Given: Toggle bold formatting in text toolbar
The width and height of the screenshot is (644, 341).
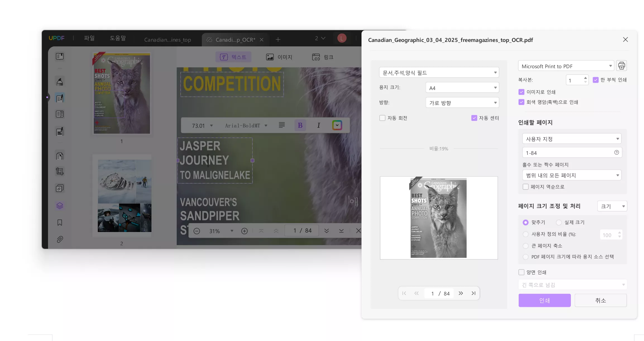Looking at the screenshot, I should click(x=300, y=125).
